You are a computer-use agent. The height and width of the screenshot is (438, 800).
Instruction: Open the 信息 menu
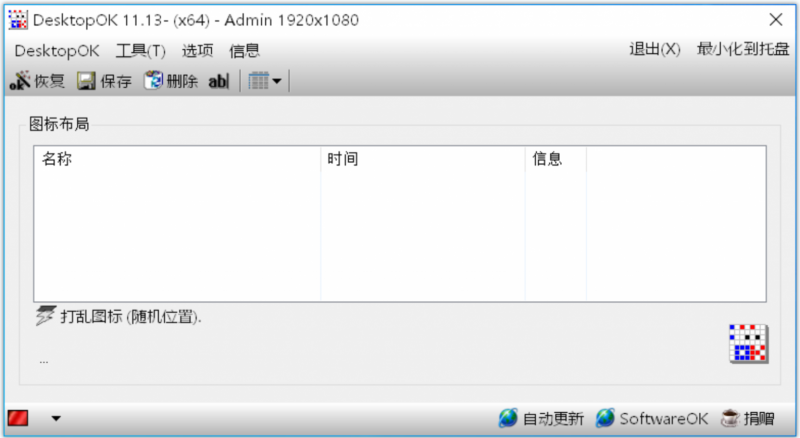point(244,51)
